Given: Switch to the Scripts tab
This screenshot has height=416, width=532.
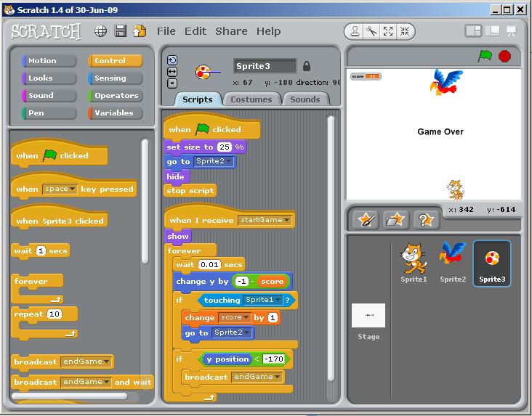Looking at the screenshot, I should click(x=198, y=99).
